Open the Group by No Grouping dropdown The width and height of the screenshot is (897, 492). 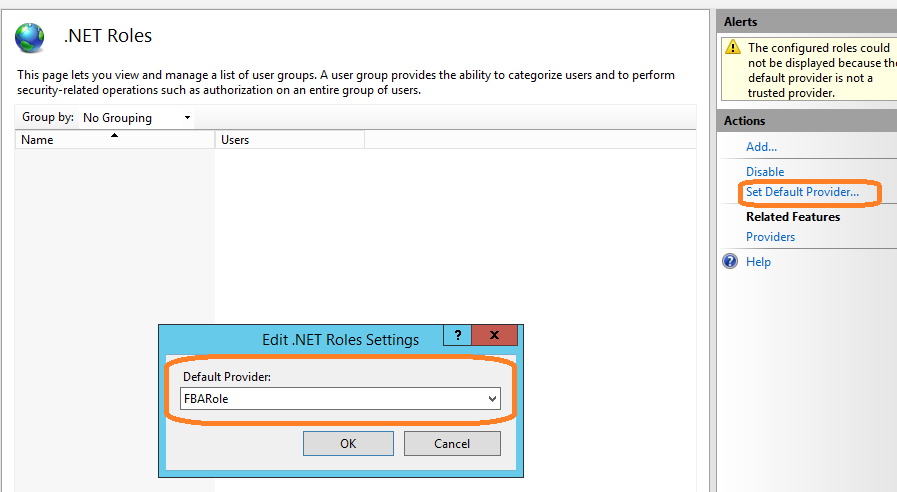point(137,118)
